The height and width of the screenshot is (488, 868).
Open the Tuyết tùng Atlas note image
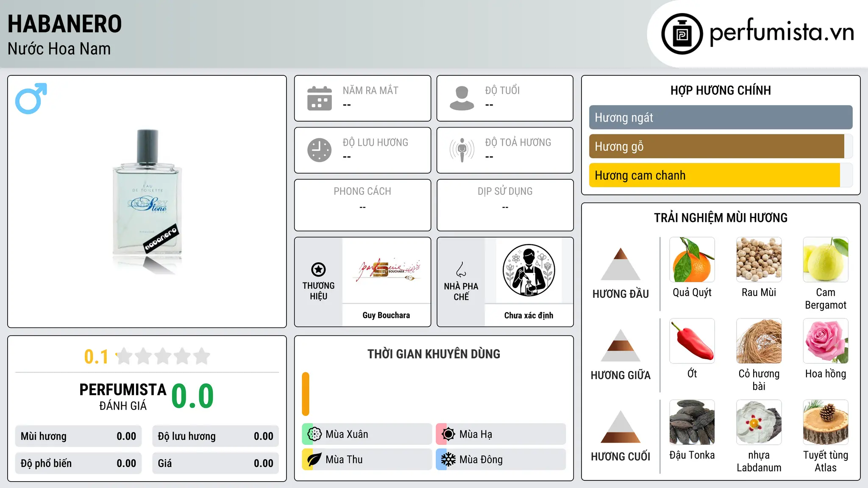(826, 422)
